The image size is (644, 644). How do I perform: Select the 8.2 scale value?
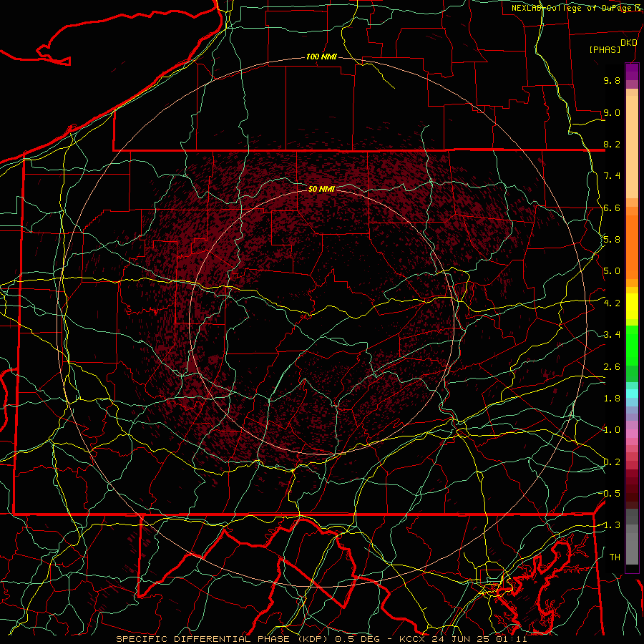(612, 144)
